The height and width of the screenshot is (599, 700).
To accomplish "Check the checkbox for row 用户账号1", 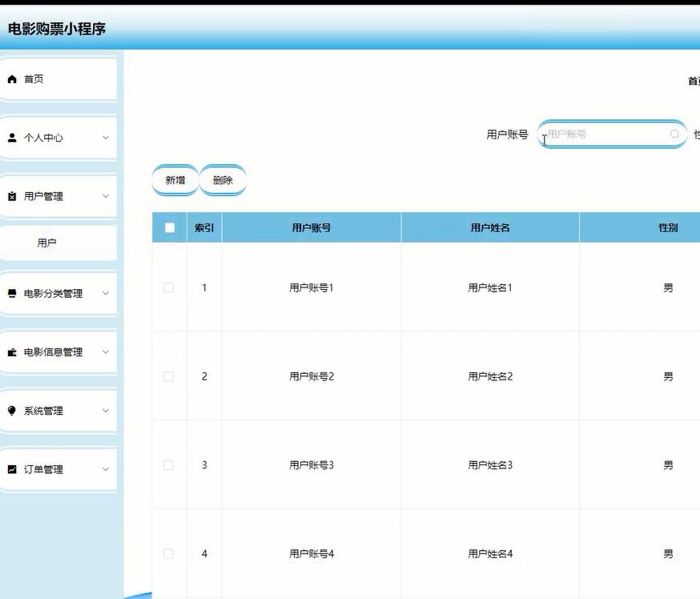I will [x=169, y=288].
